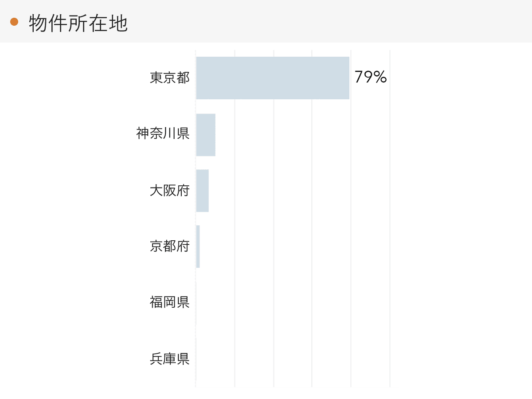Select the 神奈川県 bar
The image size is (532, 399).
pos(206,135)
